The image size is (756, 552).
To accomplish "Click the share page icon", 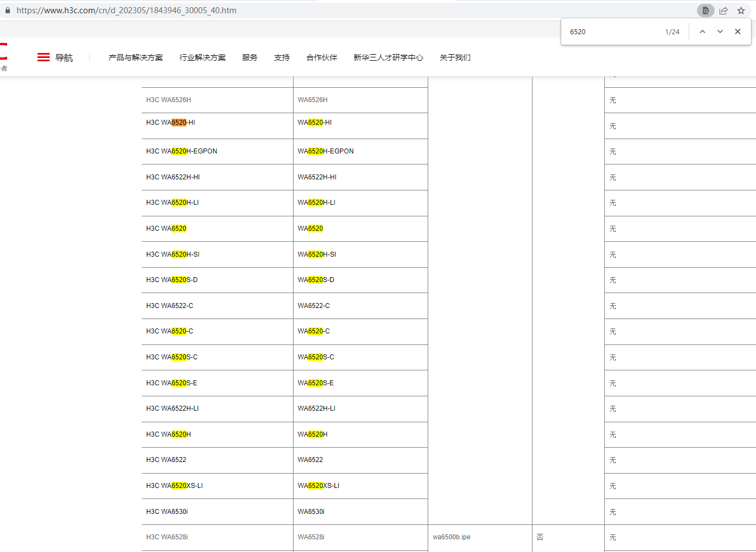I will pyautogui.click(x=723, y=10).
